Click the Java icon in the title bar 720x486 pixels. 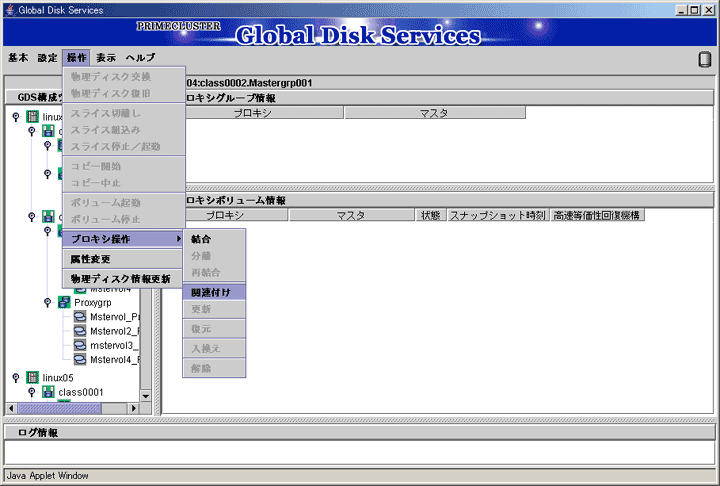(x=10, y=10)
